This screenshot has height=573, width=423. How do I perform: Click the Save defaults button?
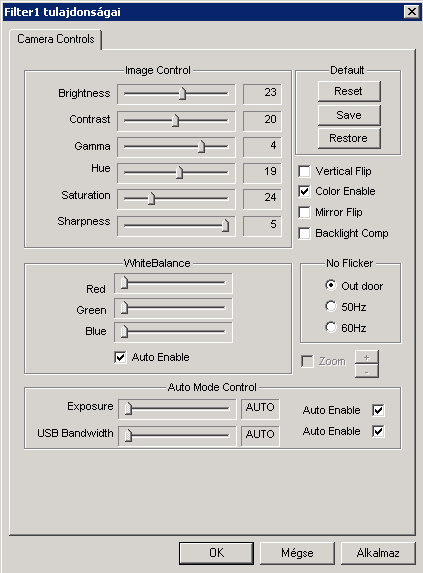point(349,115)
